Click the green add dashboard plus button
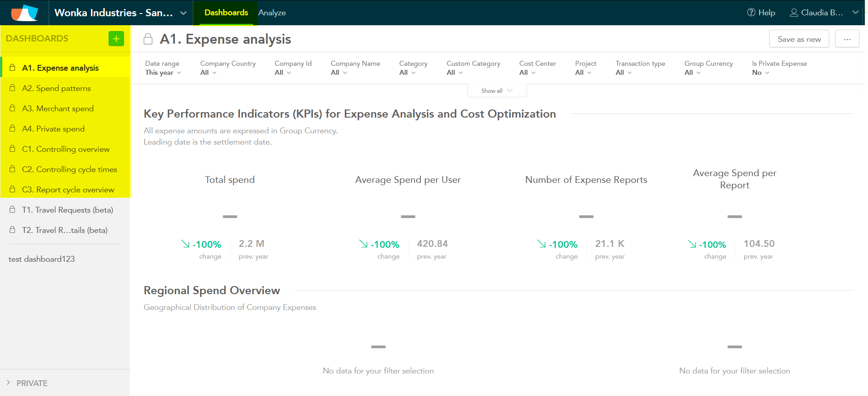 click(116, 39)
